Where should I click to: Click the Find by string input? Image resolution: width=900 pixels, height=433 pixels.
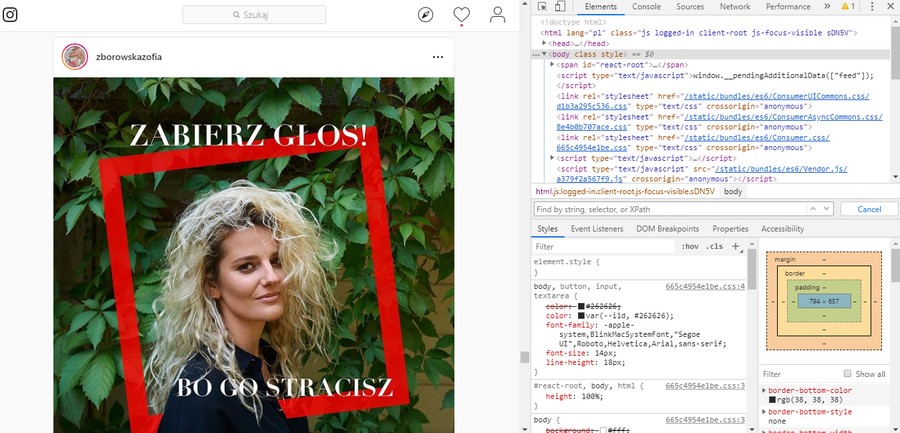[x=669, y=209]
